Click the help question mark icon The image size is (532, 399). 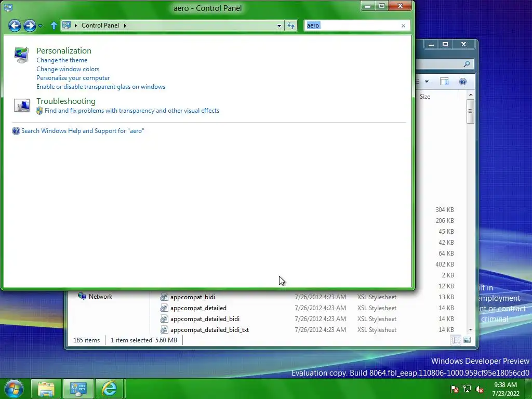[x=16, y=131]
